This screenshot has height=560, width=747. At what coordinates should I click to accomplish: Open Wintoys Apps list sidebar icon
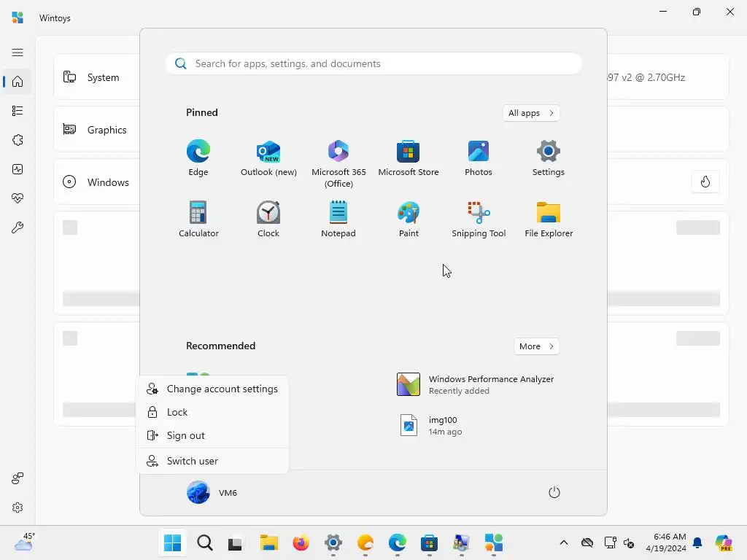[x=18, y=111]
